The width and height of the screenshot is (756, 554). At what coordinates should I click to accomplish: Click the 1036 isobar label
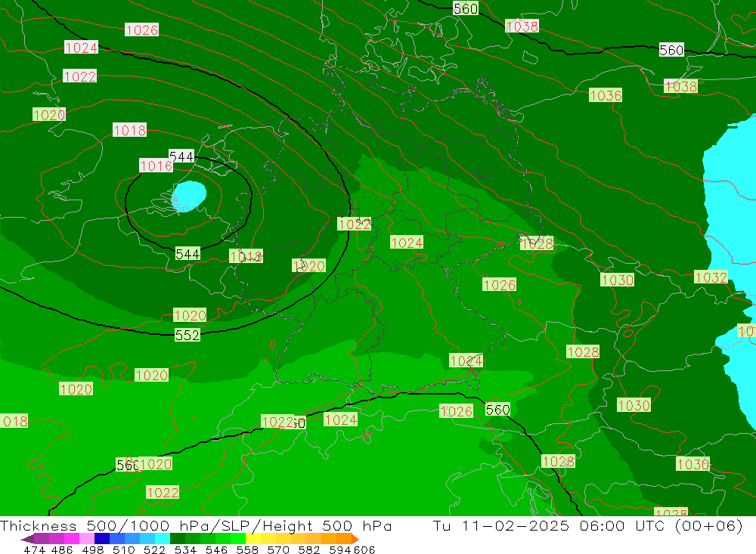coord(606,95)
